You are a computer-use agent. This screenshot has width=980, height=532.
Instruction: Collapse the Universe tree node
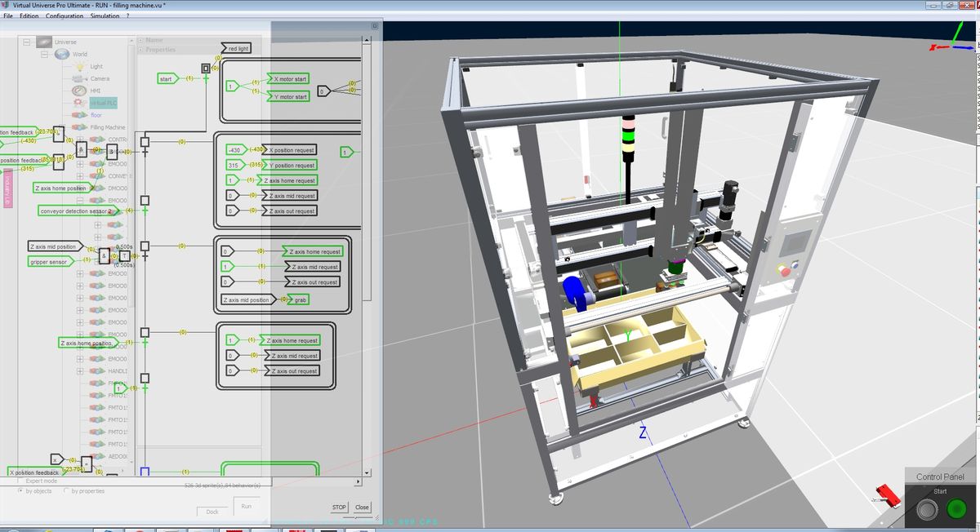tap(26, 42)
